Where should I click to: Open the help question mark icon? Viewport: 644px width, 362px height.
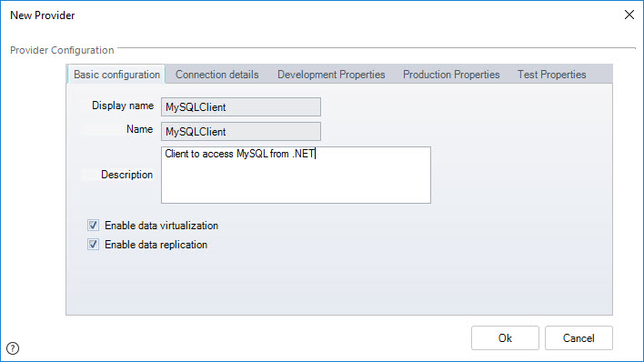pos(13,348)
